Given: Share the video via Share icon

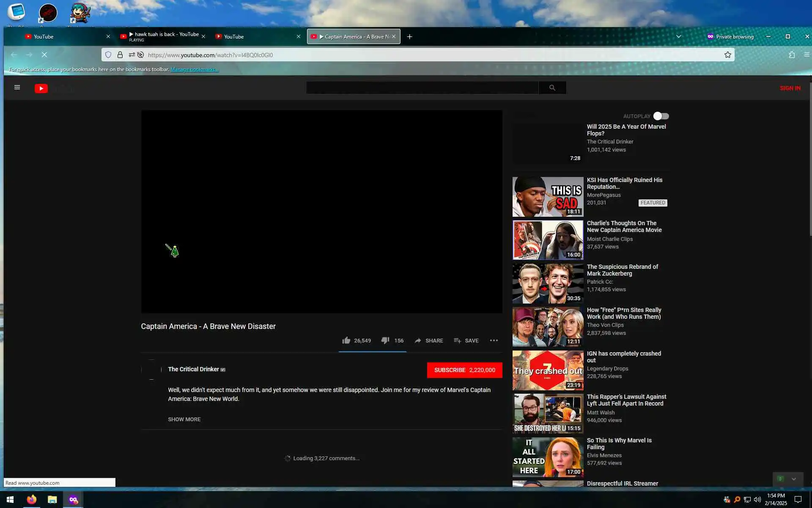Looking at the screenshot, I should (x=418, y=340).
